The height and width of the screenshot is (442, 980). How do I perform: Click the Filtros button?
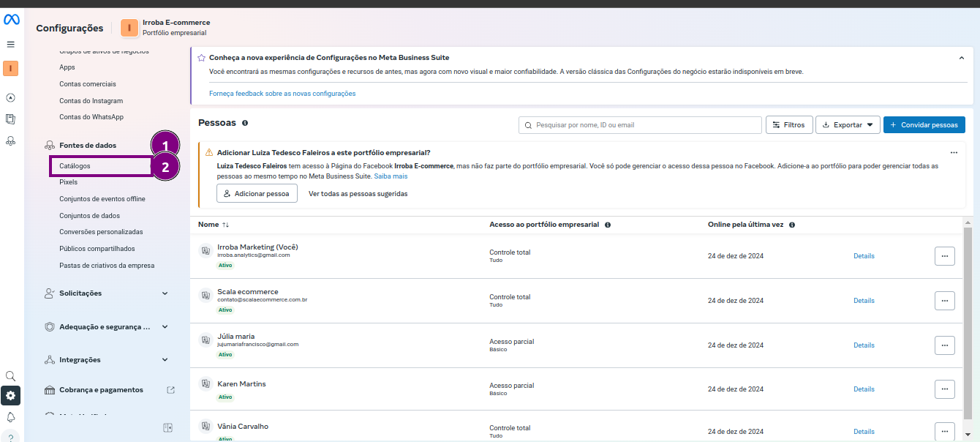tap(788, 125)
